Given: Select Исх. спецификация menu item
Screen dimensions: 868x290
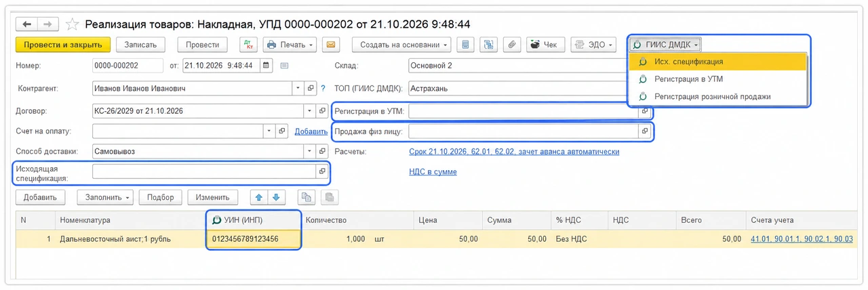Looking at the screenshot, I should (718, 61).
